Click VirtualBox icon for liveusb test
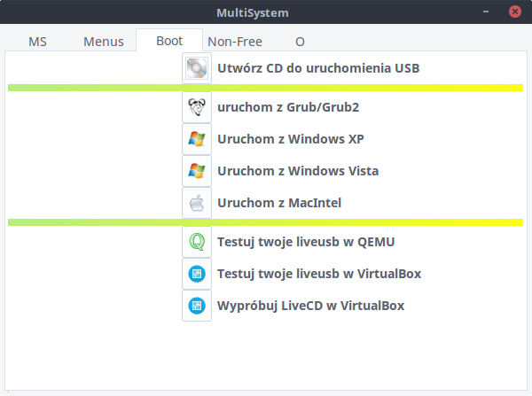532x396 pixels. 197,274
